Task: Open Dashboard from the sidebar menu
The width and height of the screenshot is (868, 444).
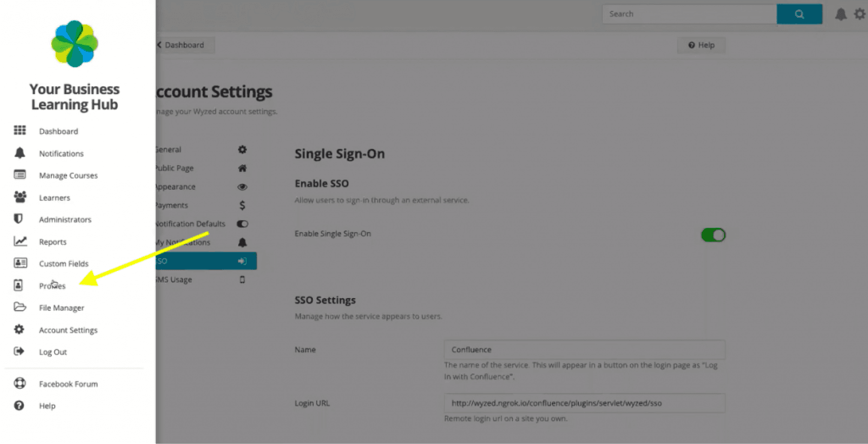Action: tap(58, 131)
